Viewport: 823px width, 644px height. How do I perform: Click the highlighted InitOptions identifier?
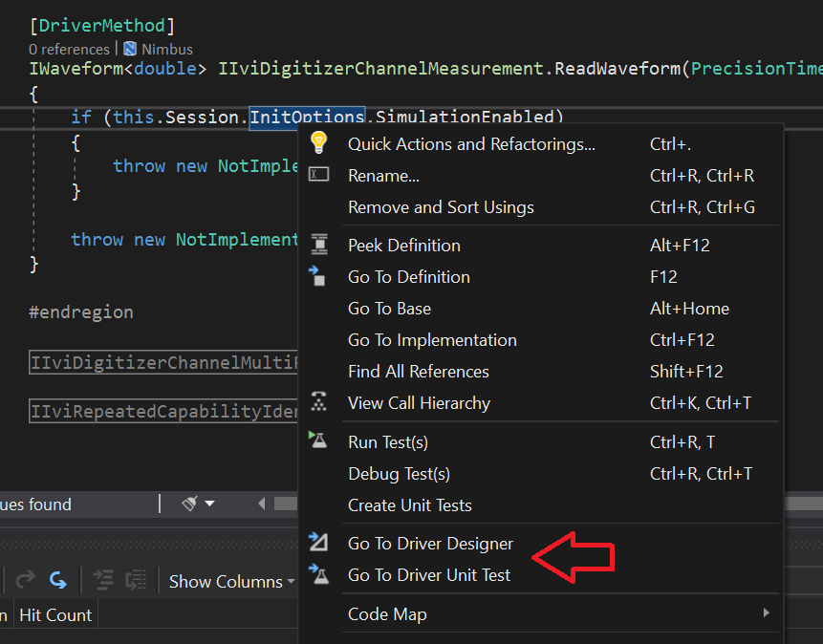(307, 117)
